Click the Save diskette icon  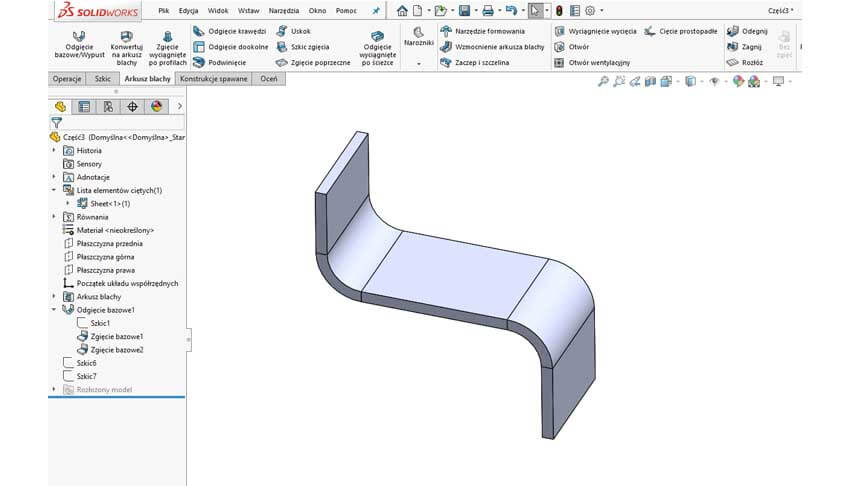(464, 11)
